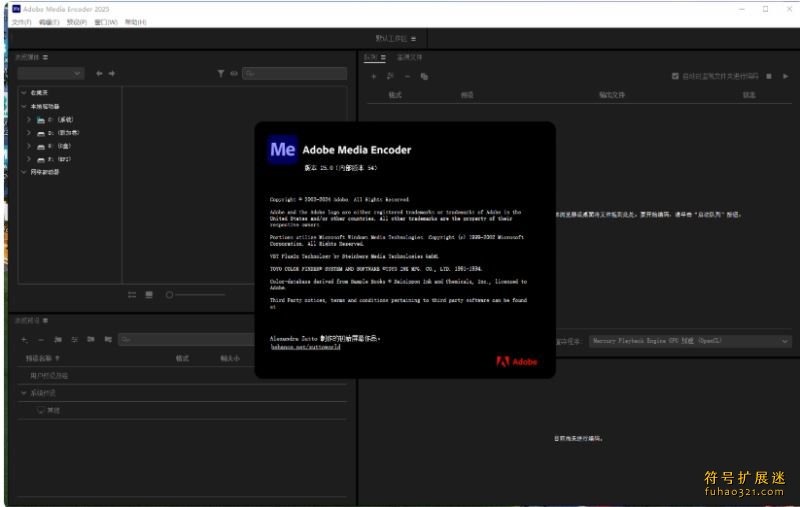
Task: Create new preset with plus icon
Action: 24,340
